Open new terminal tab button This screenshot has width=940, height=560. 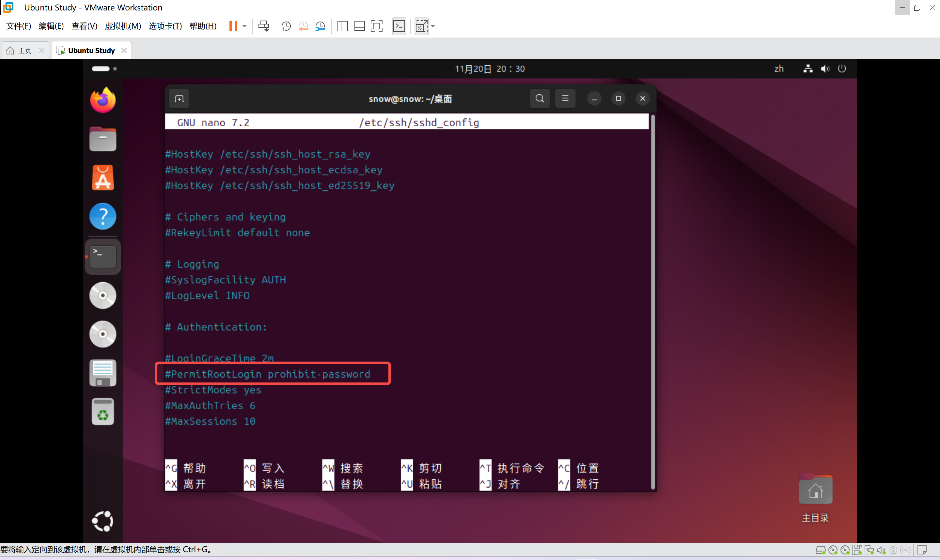[x=179, y=99]
